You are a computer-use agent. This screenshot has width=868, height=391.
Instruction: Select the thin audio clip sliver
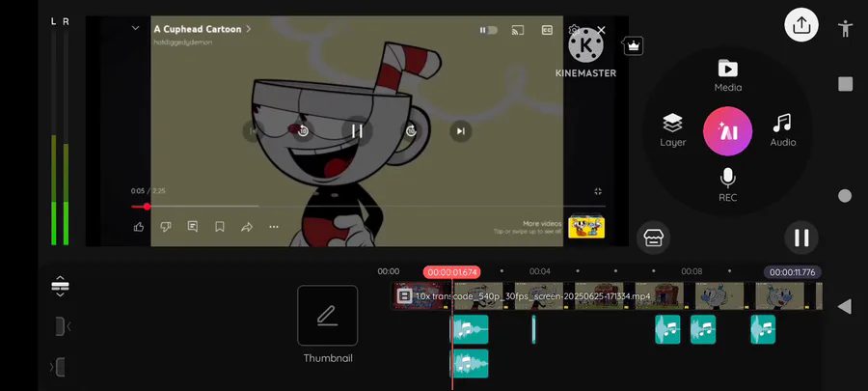click(x=533, y=329)
